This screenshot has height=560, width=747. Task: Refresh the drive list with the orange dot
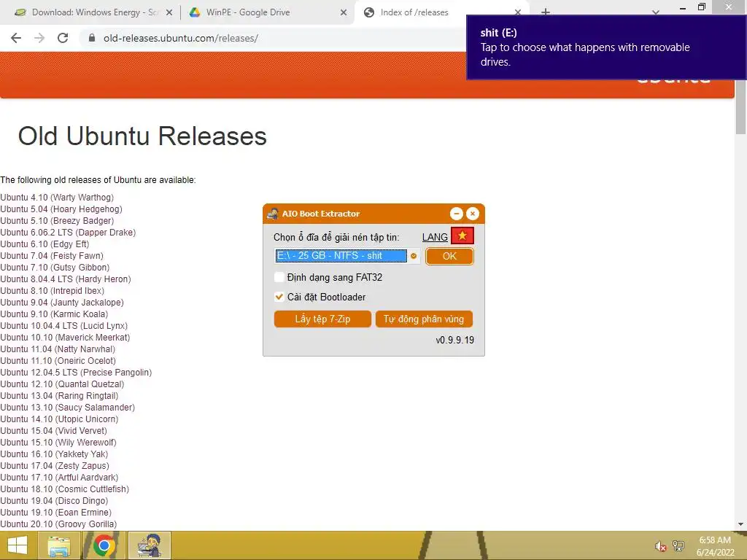pyautogui.click(x=414, y=256)
